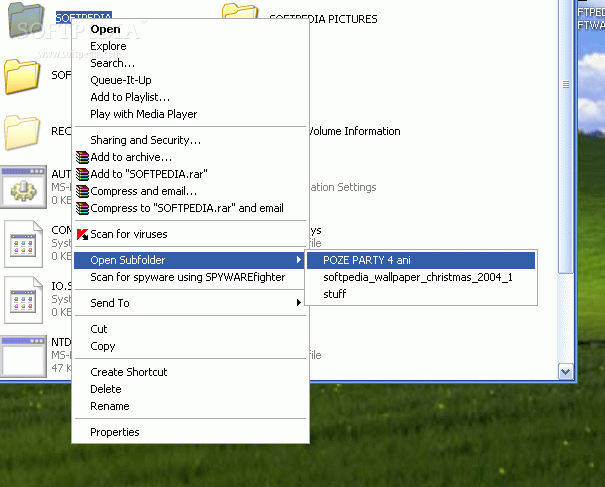The height and width of the screenshot is (487, 605).
Task: Click the WinRAR icon beside Add to archive
Action: (x=82, y=157)
